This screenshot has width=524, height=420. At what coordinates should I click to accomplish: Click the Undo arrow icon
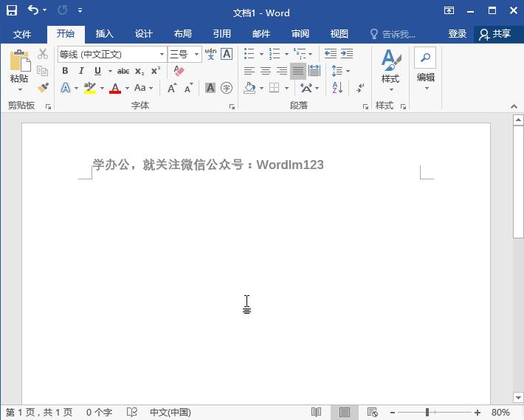(x=33, y=10)
